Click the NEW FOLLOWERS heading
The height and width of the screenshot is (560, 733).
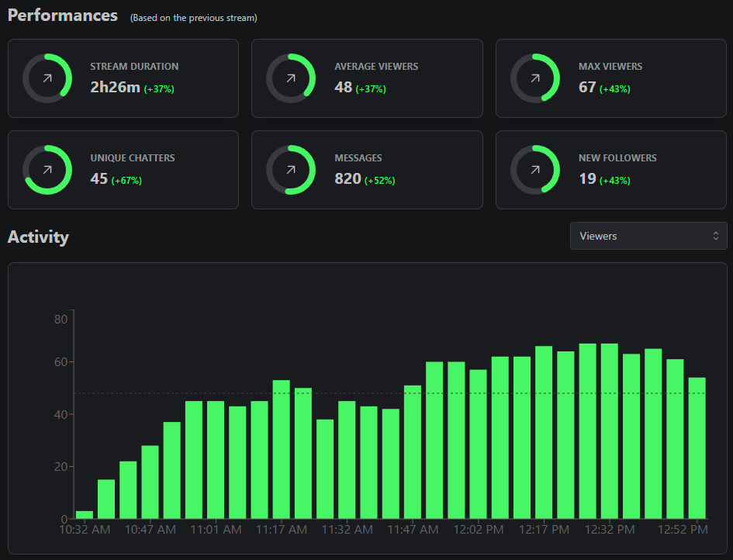617,158
